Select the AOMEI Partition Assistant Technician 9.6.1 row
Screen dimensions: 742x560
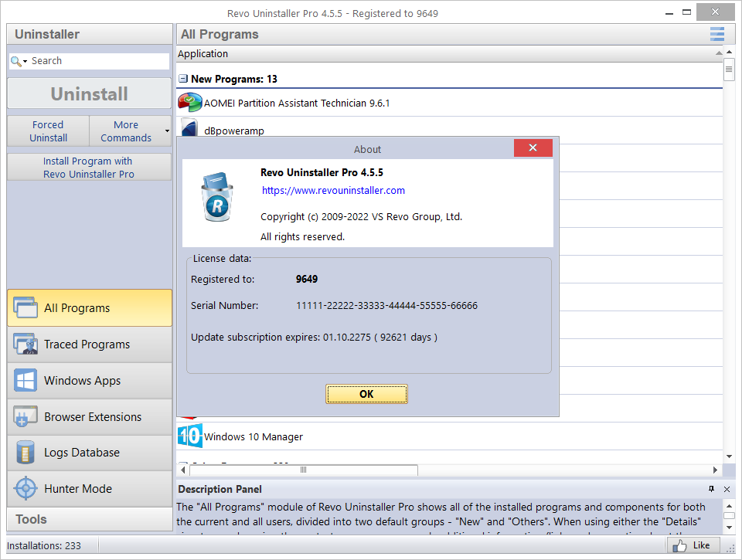(x=450, y=103)
